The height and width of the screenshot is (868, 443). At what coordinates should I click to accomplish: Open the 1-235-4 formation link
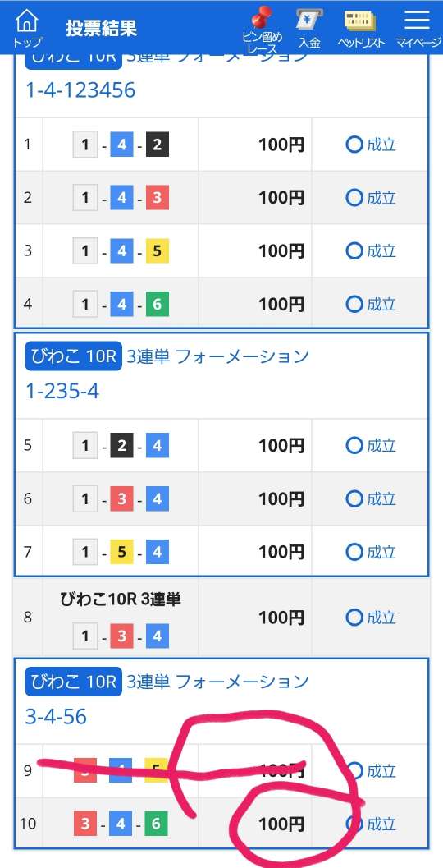(x=62, y=392)
